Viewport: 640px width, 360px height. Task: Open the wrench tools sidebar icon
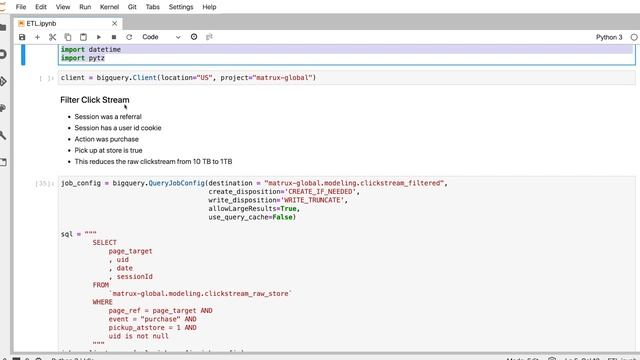pos(3,135)
